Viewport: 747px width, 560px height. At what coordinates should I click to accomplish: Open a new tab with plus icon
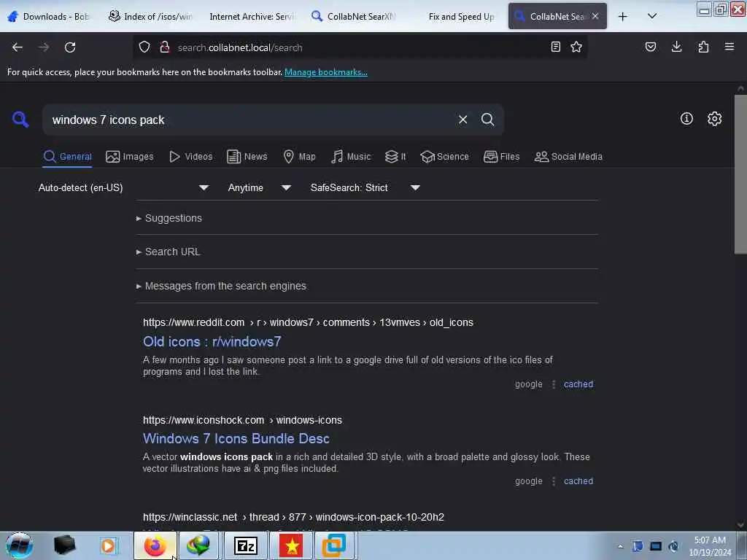[x=623, y=17]
